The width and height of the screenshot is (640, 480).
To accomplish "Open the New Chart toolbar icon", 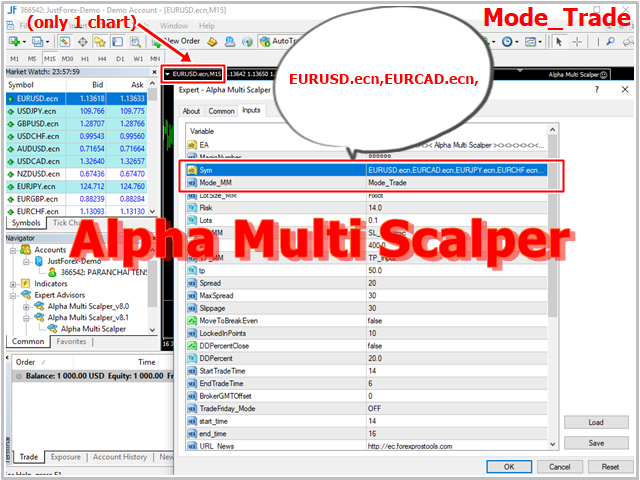I will click(14, 41).
